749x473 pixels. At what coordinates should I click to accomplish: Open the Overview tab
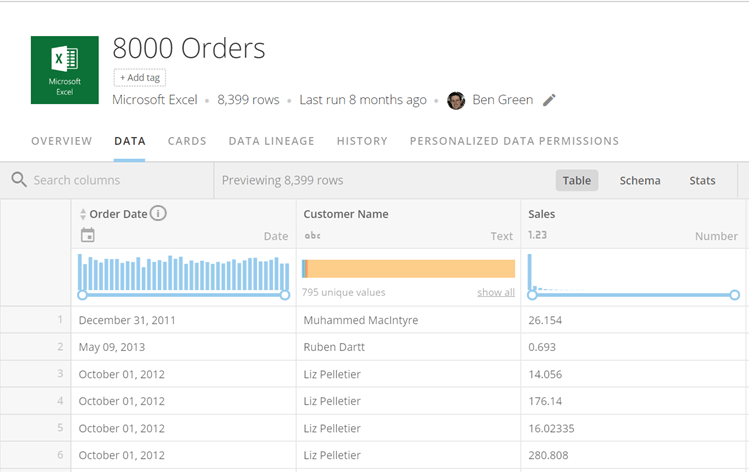pos(62,141)
